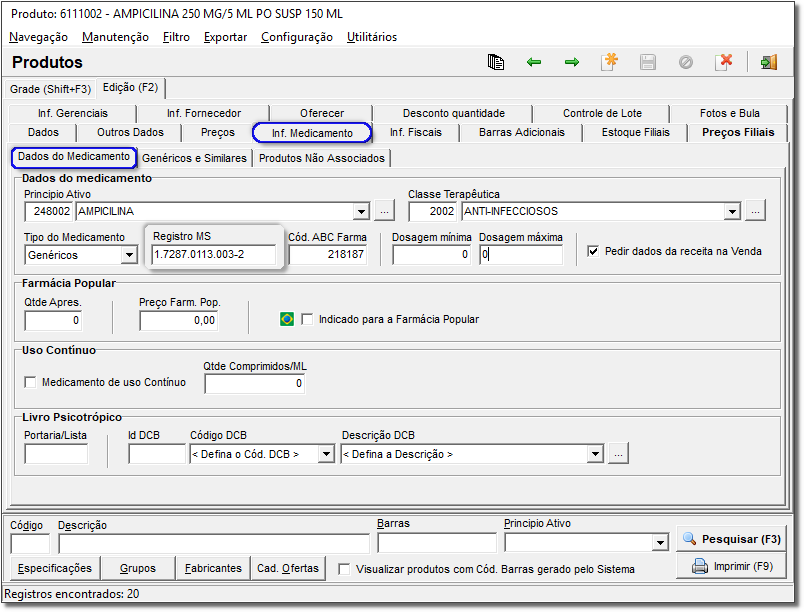
Task: Open Descrição DCB lookup ellipsis button
Action: [618, 454]
